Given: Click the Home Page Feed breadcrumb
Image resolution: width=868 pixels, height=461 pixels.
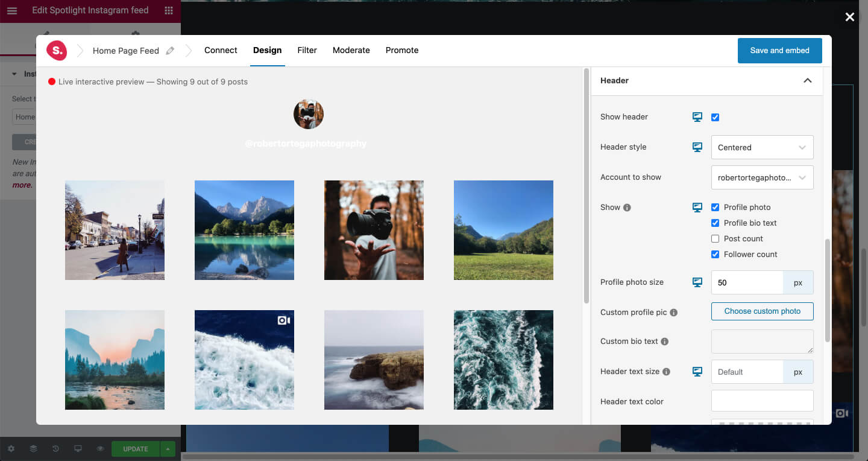Looking at the screenshot, I should 126,51.
